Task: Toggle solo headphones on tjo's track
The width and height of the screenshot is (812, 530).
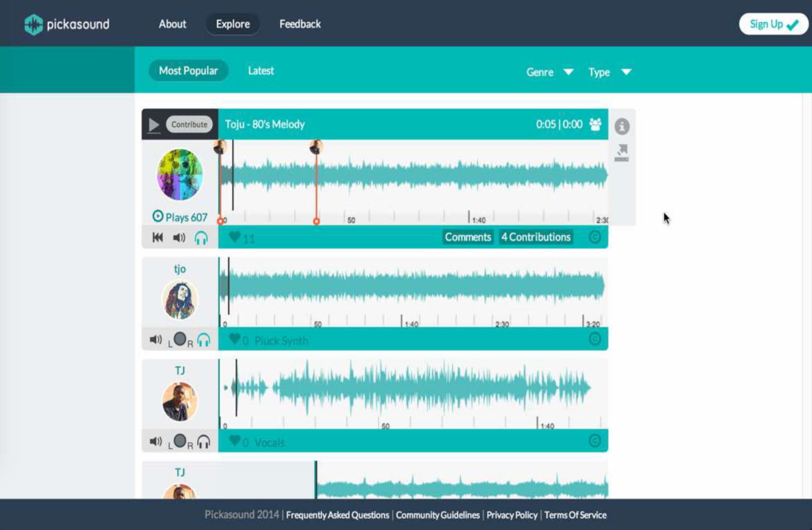Action: click(x=204, y=340)
